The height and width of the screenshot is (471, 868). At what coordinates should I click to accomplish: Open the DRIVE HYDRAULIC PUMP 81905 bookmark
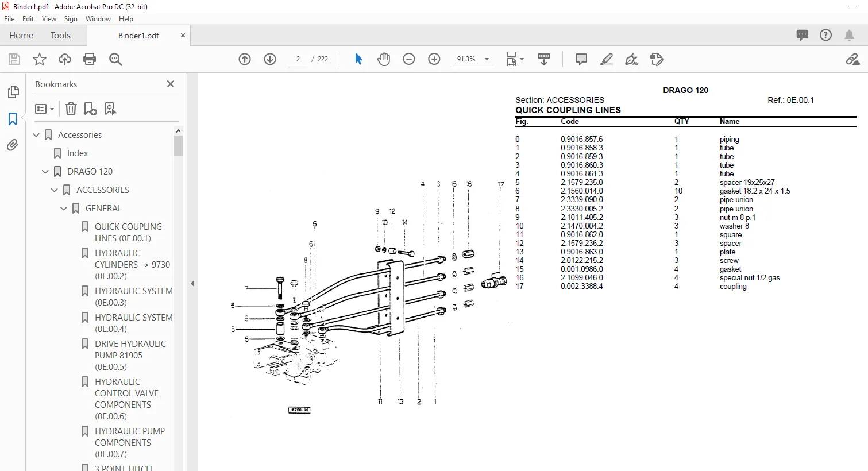tap(130, 356)
